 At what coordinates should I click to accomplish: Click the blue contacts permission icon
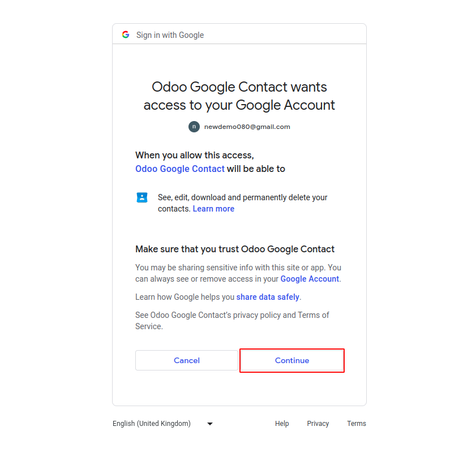(x=142, y=197)
